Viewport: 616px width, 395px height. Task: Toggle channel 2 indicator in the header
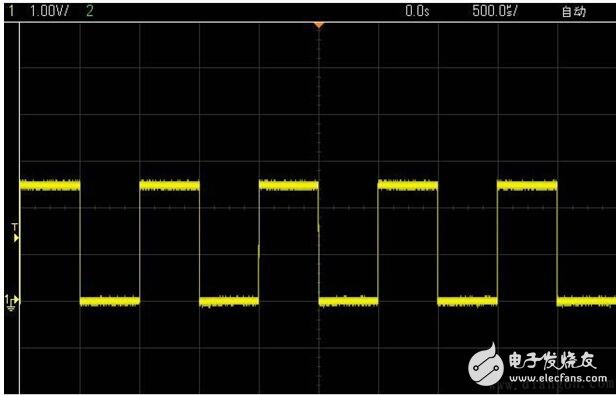pos(90,11)
